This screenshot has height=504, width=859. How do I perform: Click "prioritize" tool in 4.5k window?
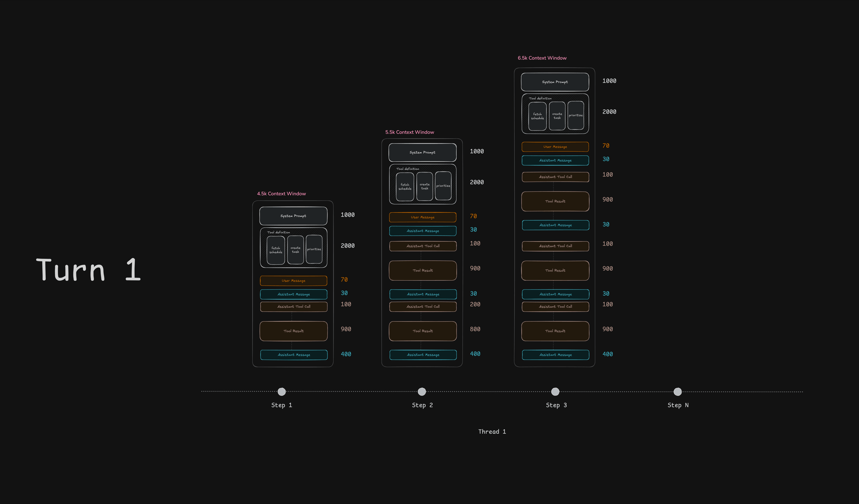[x=314, y=249]
